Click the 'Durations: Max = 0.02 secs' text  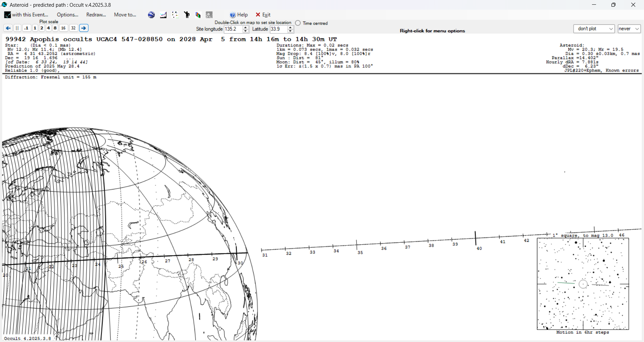pos(312,45)
